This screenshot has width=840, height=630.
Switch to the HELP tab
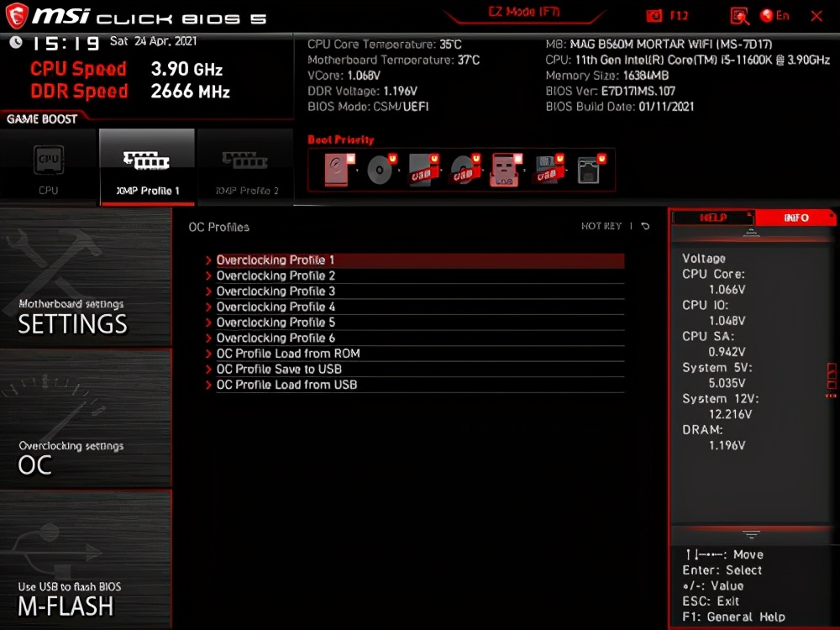point(713,218)
